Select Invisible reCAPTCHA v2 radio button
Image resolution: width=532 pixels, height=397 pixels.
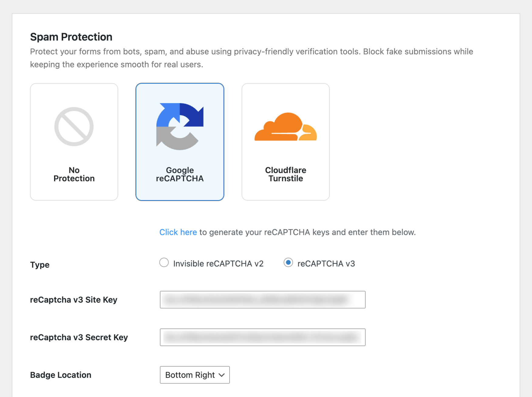tap(164, 263)
